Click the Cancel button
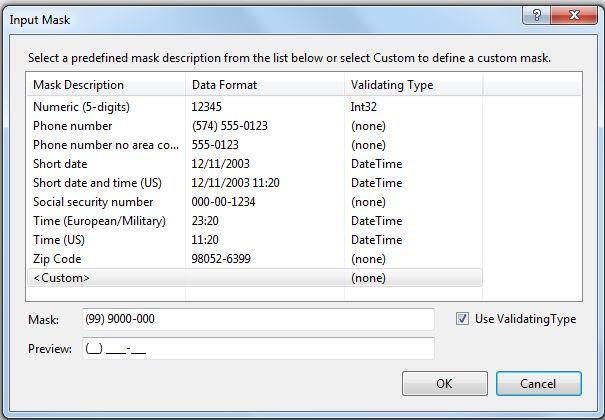Viewport: 605px width, 420px height. pyautogui.click(x=538, y=383)
